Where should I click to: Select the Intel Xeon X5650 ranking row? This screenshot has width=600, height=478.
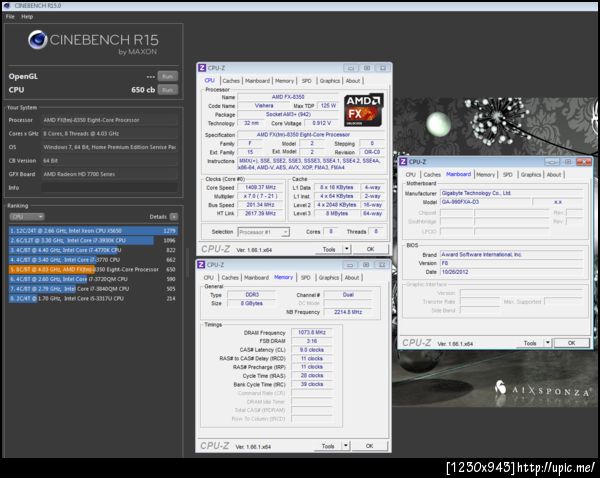click(93, 231)
